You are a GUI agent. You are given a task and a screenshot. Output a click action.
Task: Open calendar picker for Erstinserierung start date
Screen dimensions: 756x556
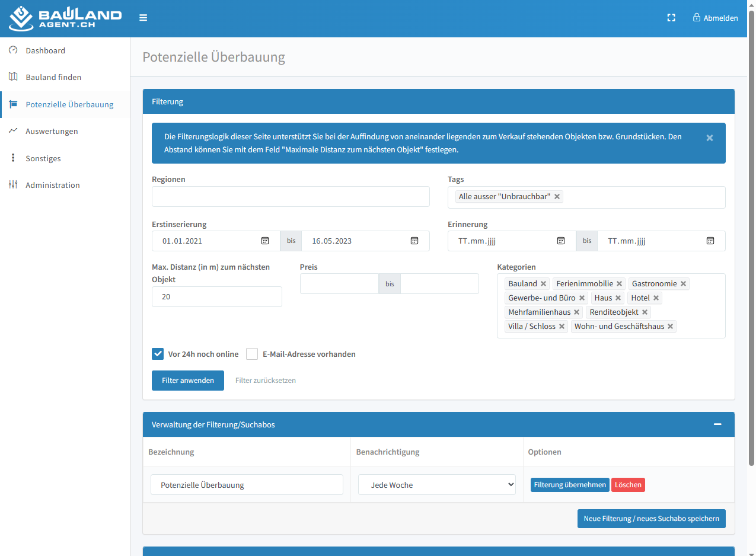click(x=265, y=241)
